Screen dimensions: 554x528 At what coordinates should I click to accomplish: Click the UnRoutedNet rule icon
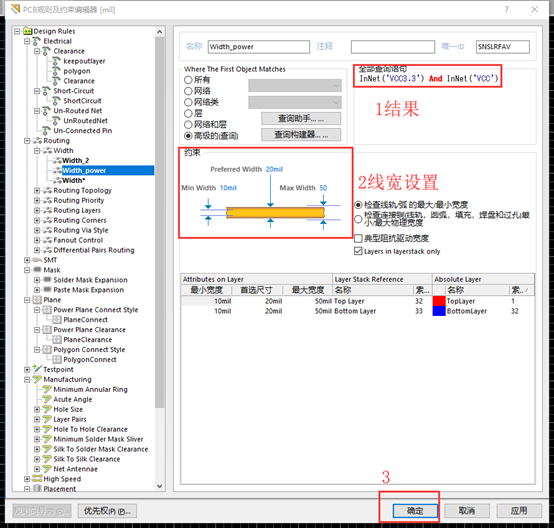coord(57,121)
